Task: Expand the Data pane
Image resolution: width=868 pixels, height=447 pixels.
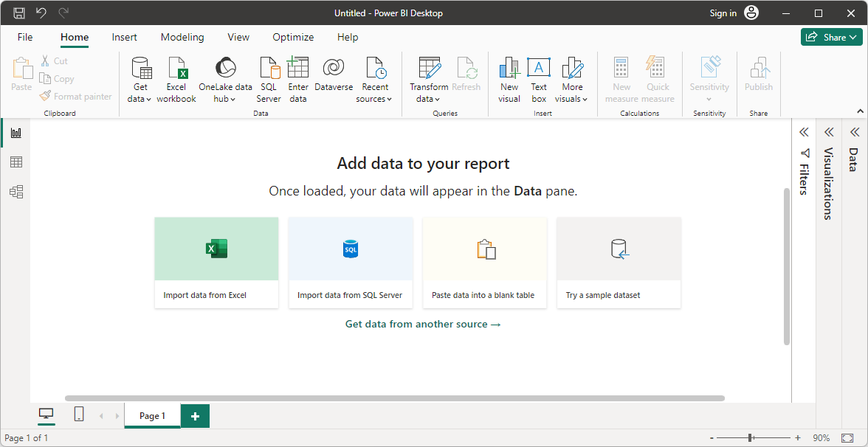Action: click(854, 131)
